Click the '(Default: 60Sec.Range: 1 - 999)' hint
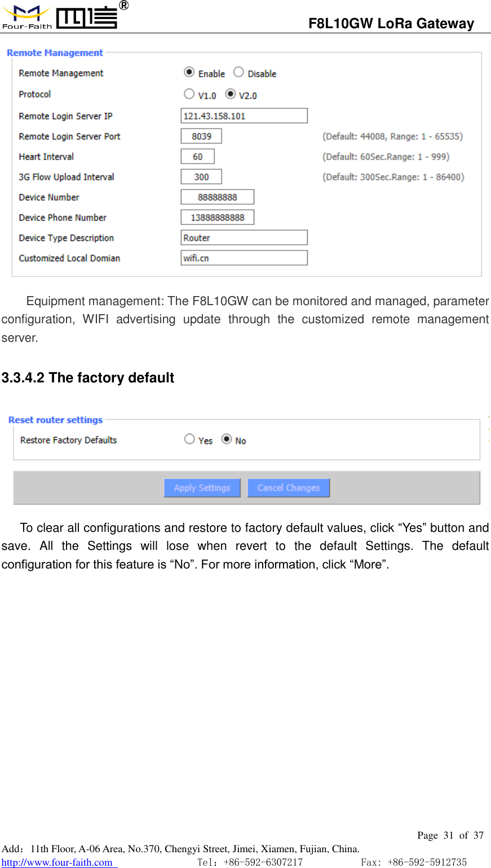Screen dimensions: 491x868 386,157
